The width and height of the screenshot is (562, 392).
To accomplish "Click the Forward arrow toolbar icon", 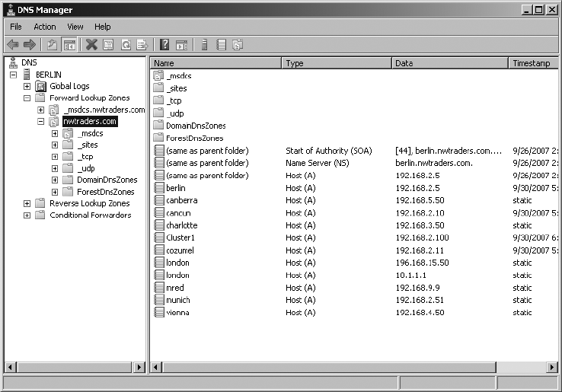I will [x=30, y=45].
